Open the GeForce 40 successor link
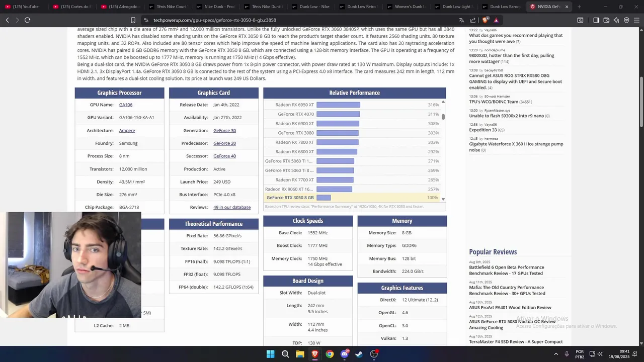The height and width of the screenshot is (362, 644). click(x=224, y=156)
